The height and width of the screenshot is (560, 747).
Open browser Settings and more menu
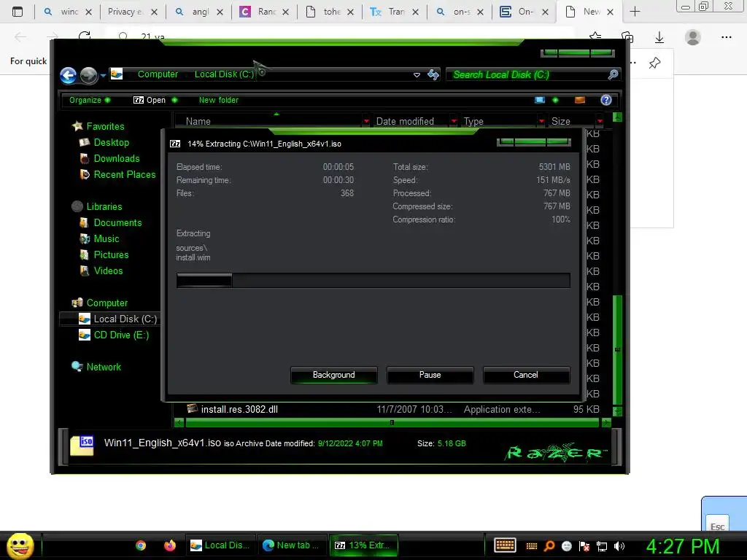click(x=727, y=37)
